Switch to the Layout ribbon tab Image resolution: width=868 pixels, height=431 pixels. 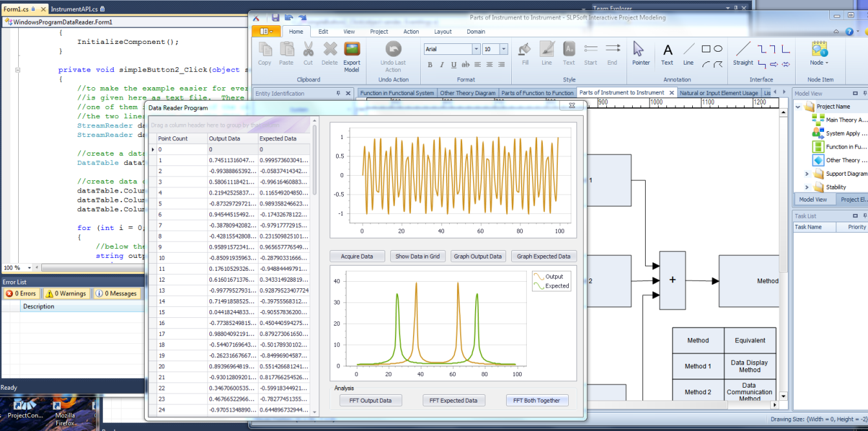click(443, 31)
